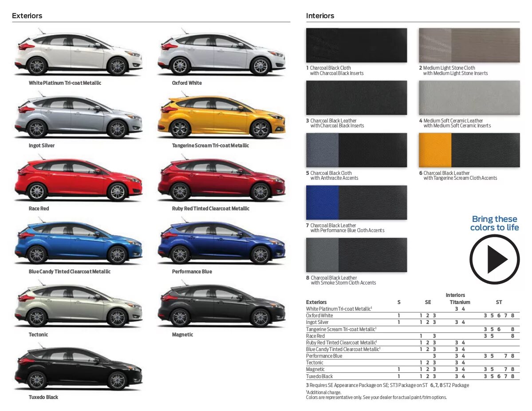
Task: Click the Tangerine Scream row label in table
Action: (341, 329)
